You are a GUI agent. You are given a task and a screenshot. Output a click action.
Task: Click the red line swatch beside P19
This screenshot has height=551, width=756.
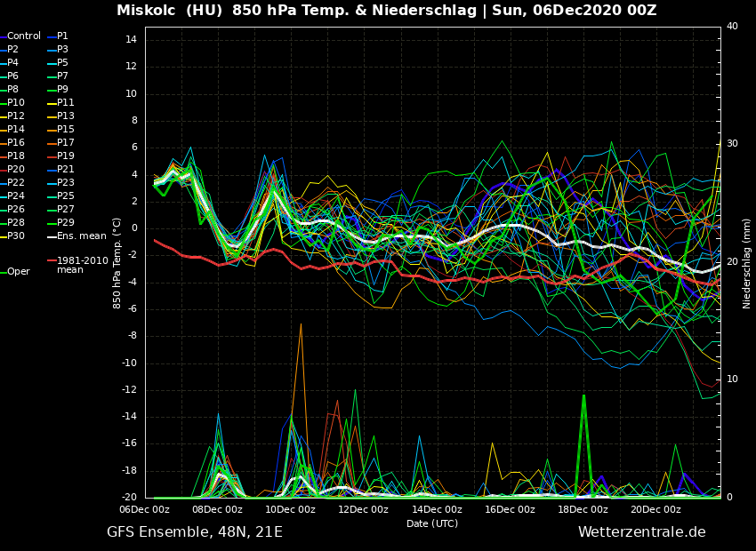pyautogui.click(x=52, y=156)
